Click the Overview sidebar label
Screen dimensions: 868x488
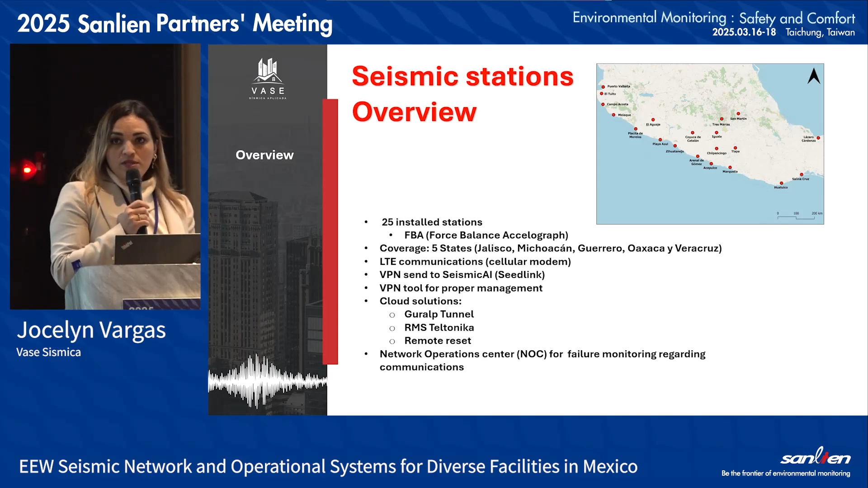(264, 155)
